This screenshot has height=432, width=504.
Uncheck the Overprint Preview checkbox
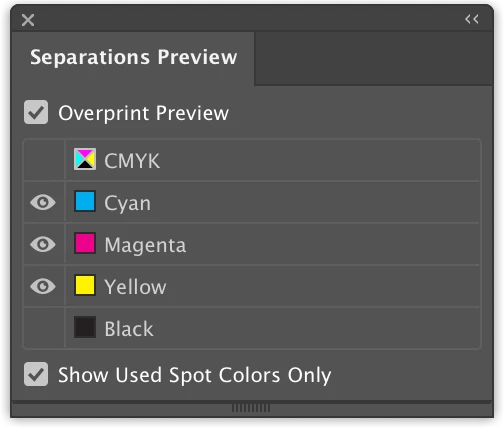36,112
